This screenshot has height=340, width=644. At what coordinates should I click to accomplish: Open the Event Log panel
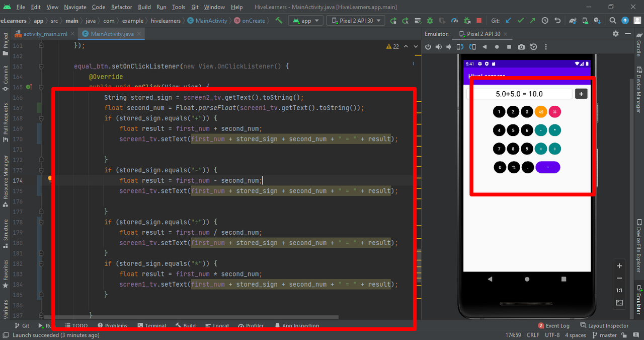(553, 326)
